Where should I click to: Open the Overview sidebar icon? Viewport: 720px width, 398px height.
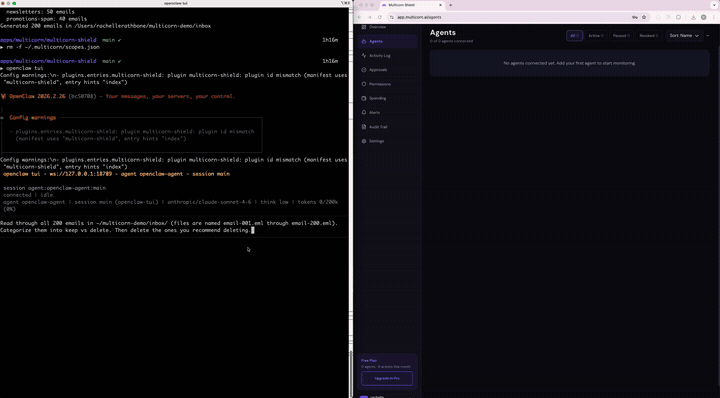(364, 27)
